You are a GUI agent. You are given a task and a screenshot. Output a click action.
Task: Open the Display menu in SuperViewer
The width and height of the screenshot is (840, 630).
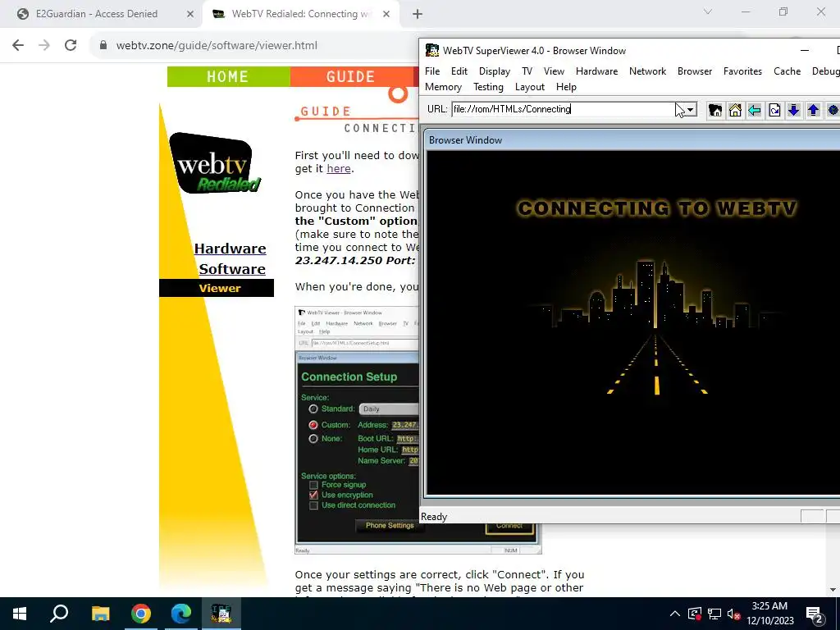click(x=495, y=71)
